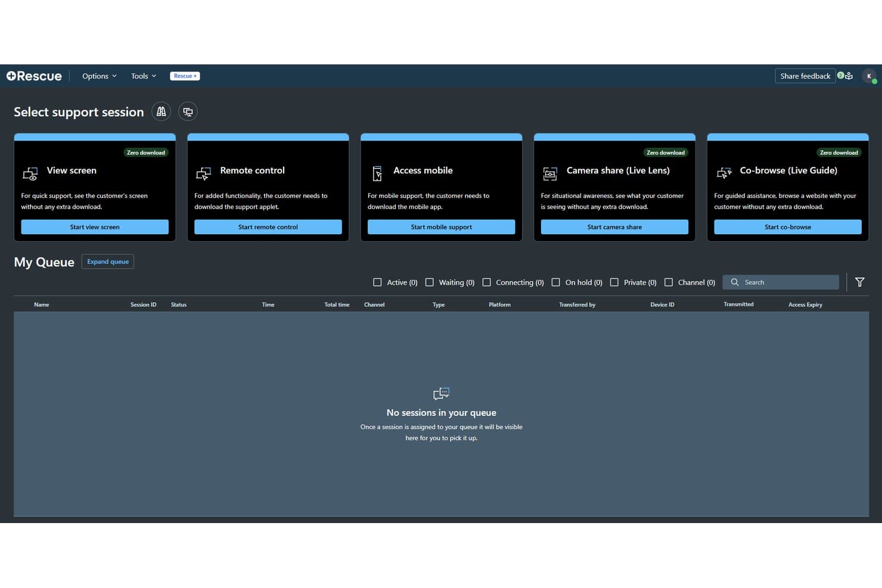Click the Share feedback button
This screenshot has width=882, height=588.
coord(805,76)
